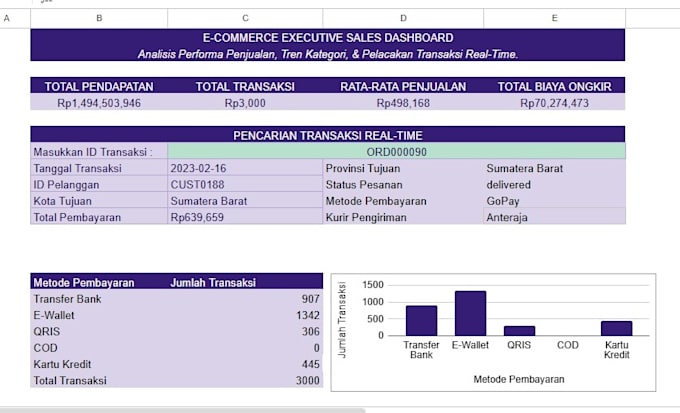The image size is (680, 413).
Task: Select the payment method value GoPay
Action: (x=503, y=201)
